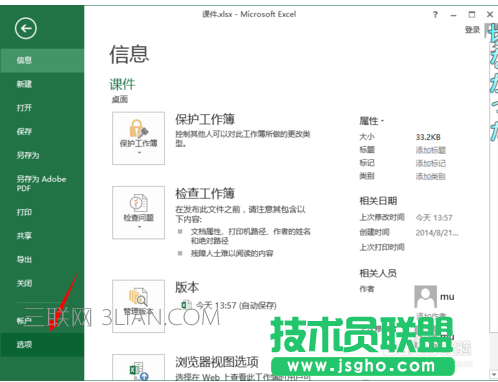Click 添加标题 (Add title) field

(x=430, y=150)
